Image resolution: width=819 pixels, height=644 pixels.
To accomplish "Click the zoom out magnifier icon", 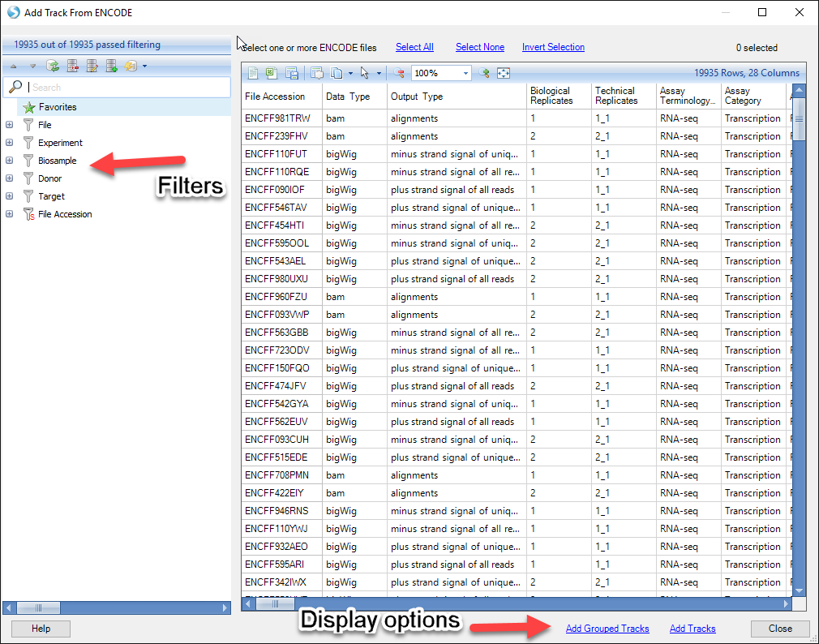I will point(399,73).
